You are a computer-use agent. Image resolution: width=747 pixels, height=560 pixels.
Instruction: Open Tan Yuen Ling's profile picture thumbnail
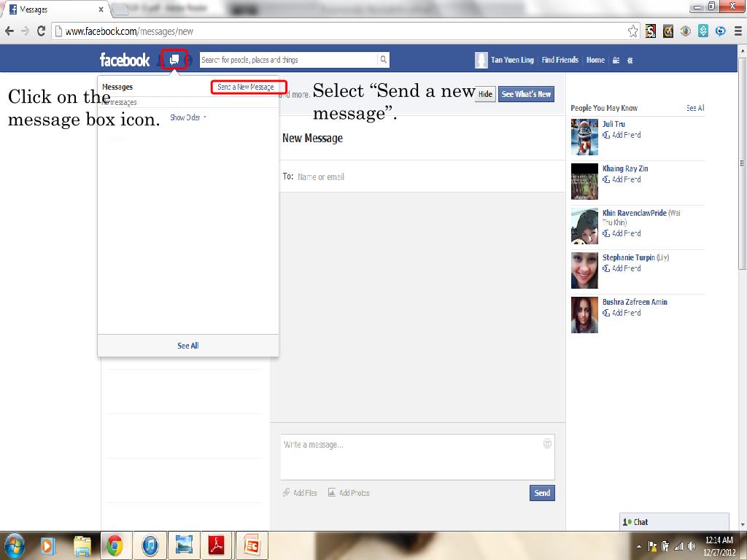(481, 60)
